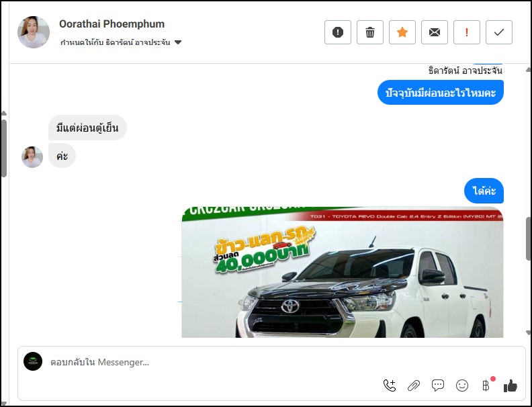Open Oorathai Phoemphum's header profile picture
This screenshot has height=407, width=532.
coord(34,32)
